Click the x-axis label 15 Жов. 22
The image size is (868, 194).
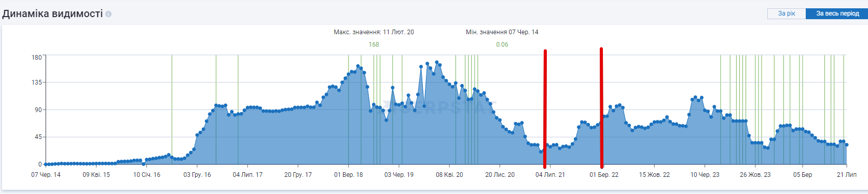[654, 175]
